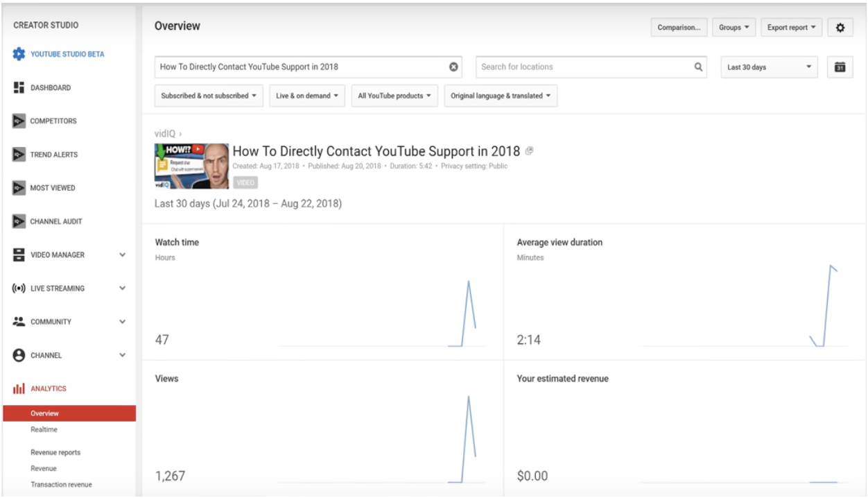
Task: Open YouTube Studio Beta gear icon
Action: click(19, 54)
